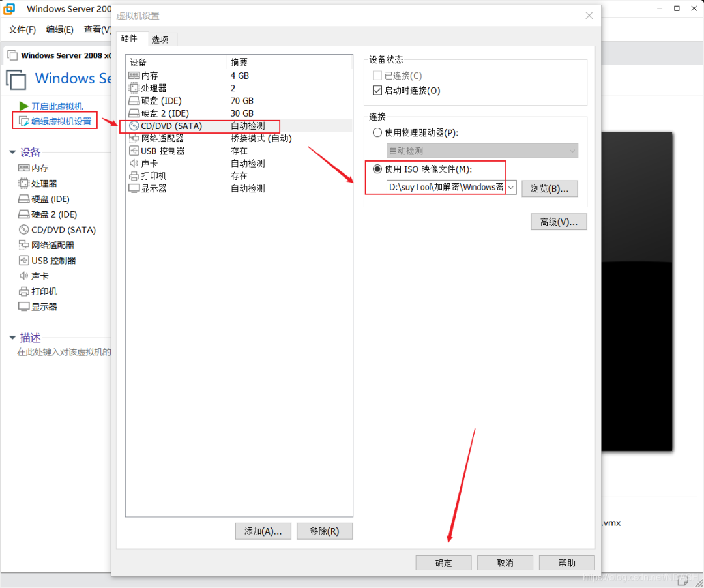
Task: Click the 开启此虚拟机 link
Action: click(x=57, y=106)
